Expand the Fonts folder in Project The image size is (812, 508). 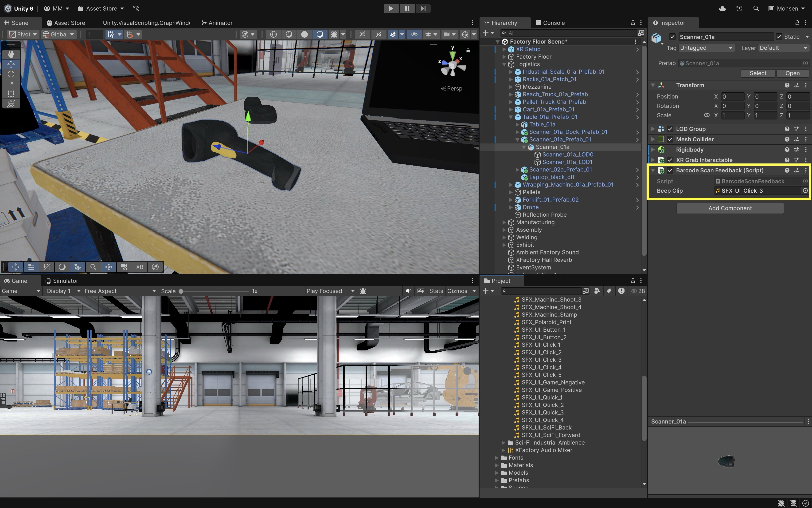497,458
